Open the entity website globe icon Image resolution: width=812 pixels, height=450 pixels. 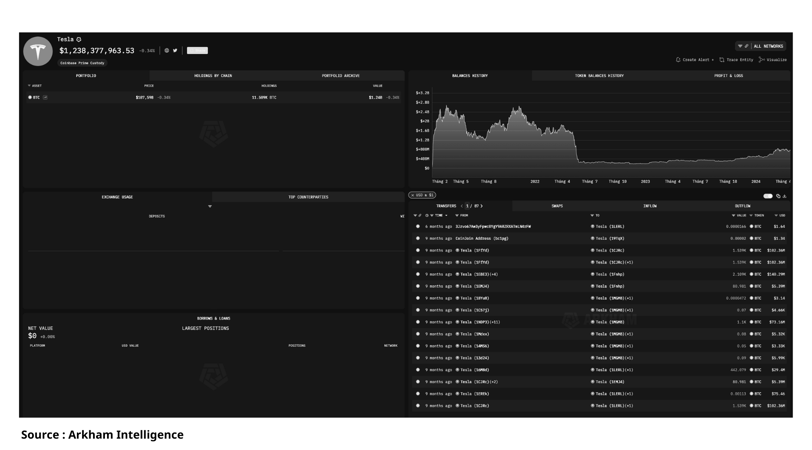(x=167, y=51)
